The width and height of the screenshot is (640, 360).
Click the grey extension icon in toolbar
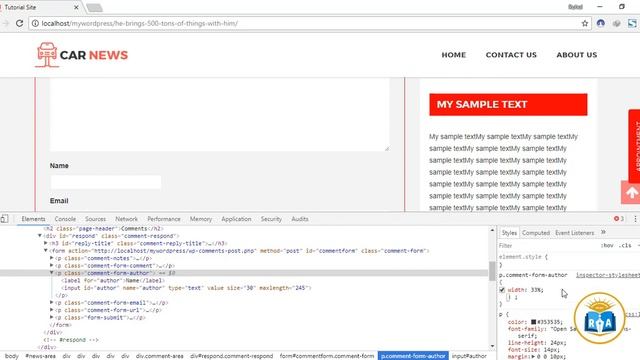616,23
